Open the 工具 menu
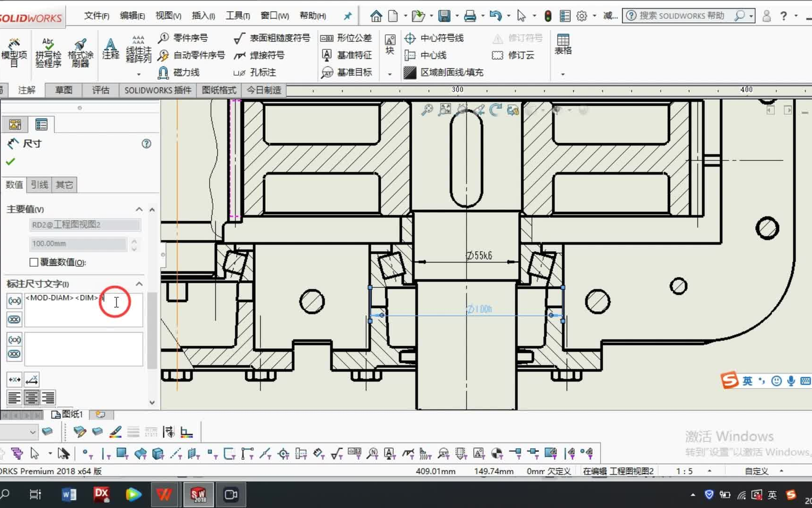This screenshot has height=508, width=812. coord(237,16)
